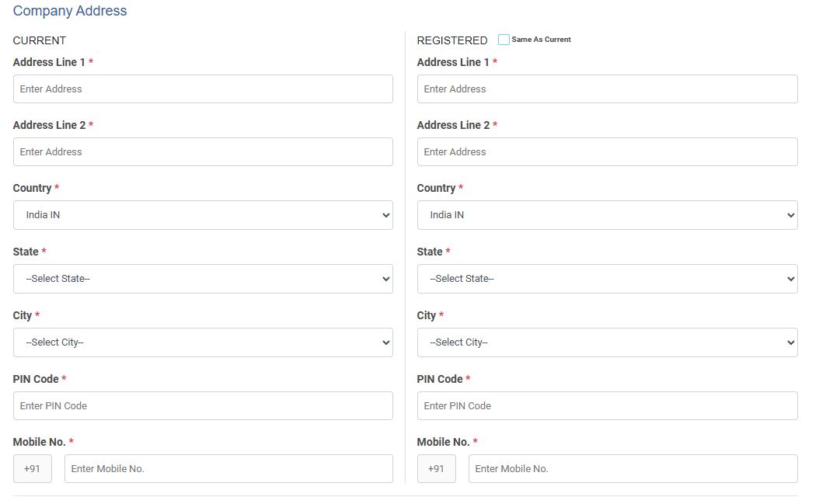Focus the registered Address Line 2 field
The width and height of the screenshot is (826, 504).
click(x=607, y=152)
